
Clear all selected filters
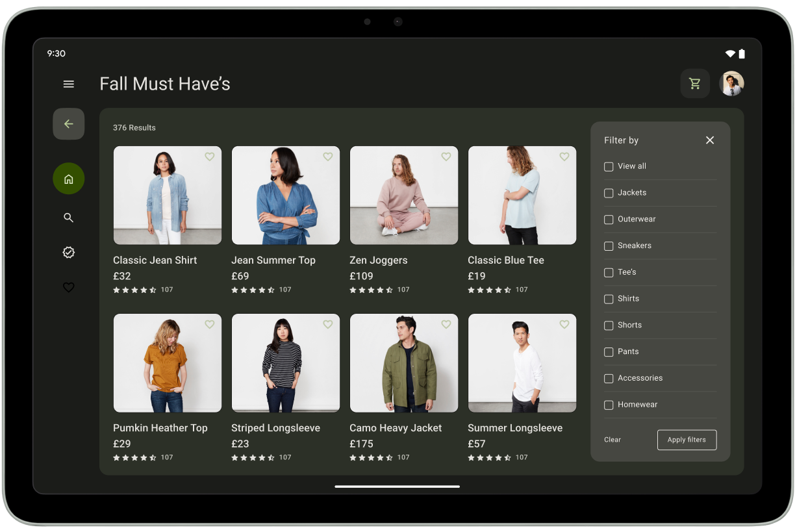pos(612,440)
